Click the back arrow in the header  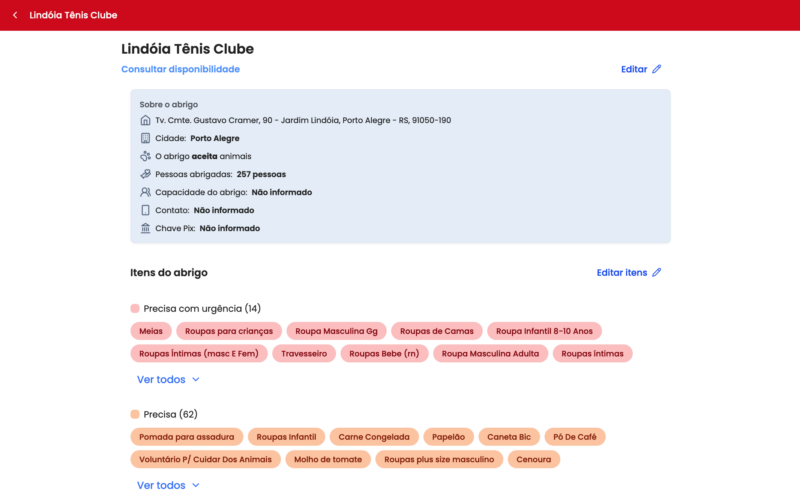(x=15, y=15)
